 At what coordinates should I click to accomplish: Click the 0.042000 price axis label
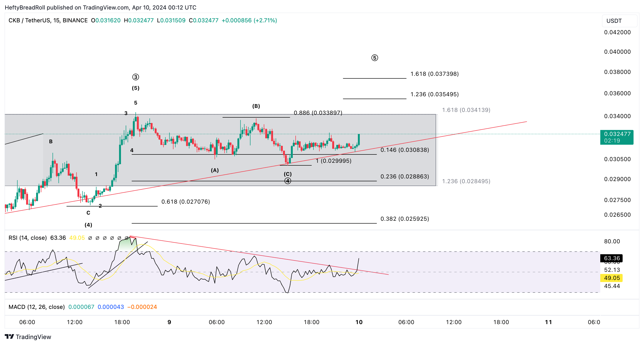617,32
